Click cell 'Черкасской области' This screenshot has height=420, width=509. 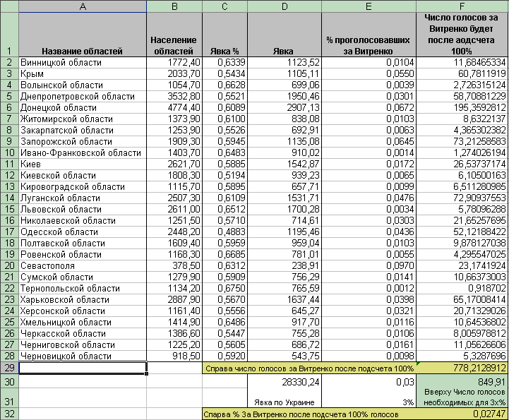click(x=83, y=333)
